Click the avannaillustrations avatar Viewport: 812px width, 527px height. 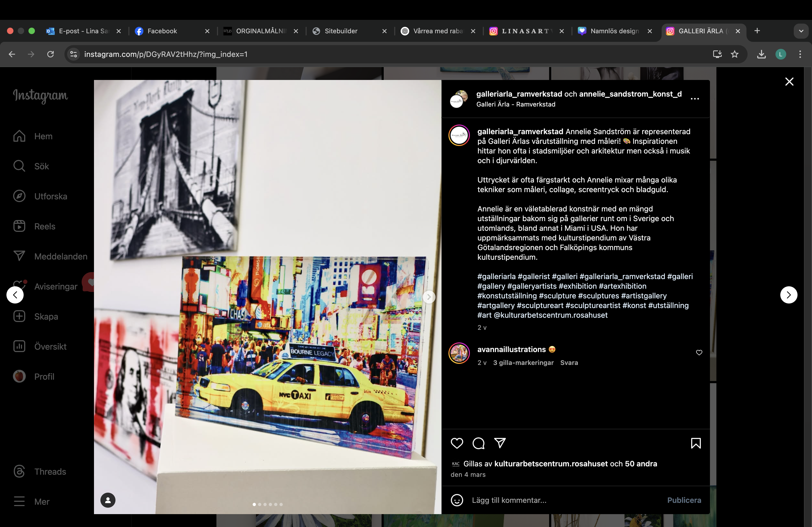pyautogui.click(x=459, y=353)
